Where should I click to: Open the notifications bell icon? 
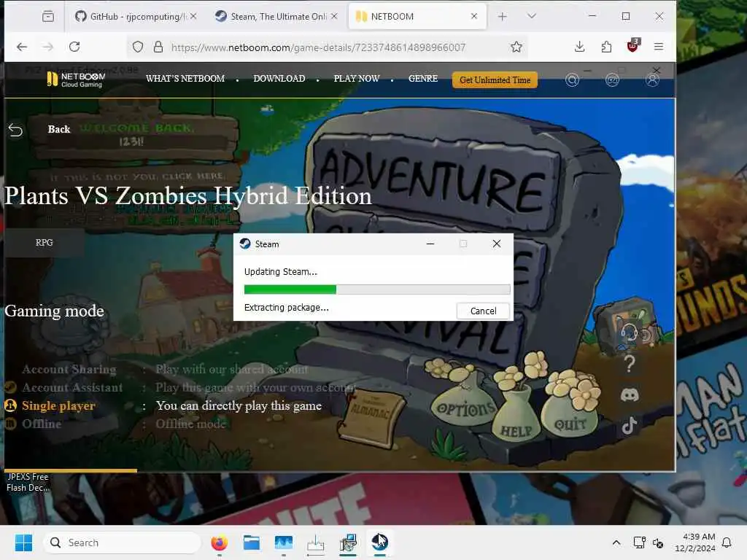point(727,542)
